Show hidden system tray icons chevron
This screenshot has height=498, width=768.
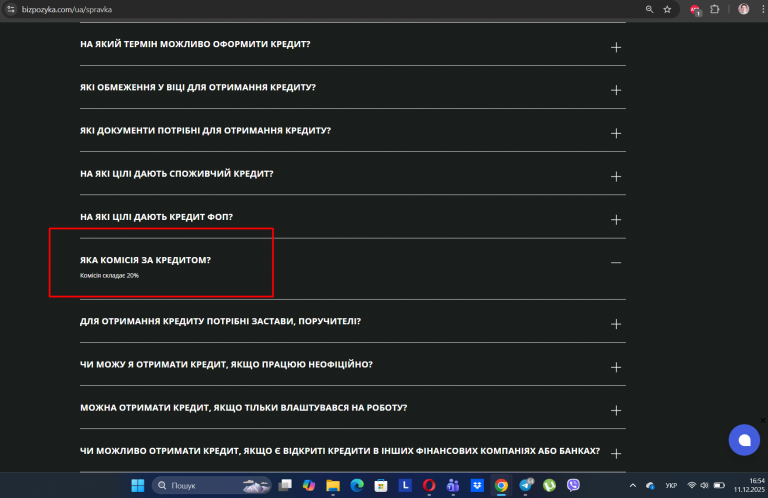tap(633, 486)
